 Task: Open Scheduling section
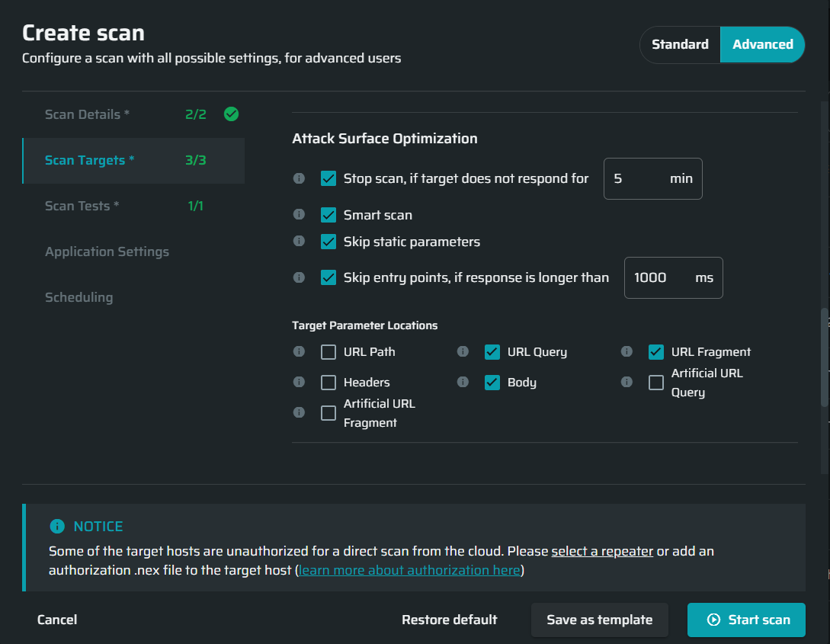click(x=133, y=297)
